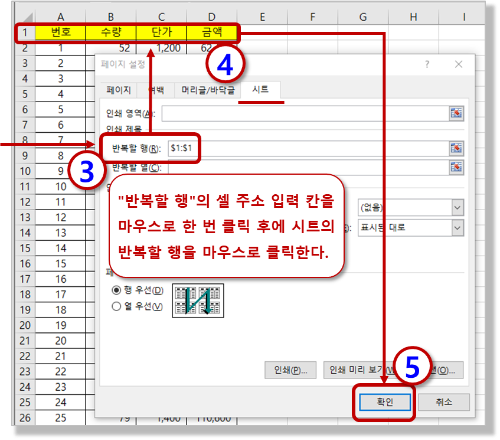Select column E header
Viewport: 500px width, 440px height.
[262, 17]
